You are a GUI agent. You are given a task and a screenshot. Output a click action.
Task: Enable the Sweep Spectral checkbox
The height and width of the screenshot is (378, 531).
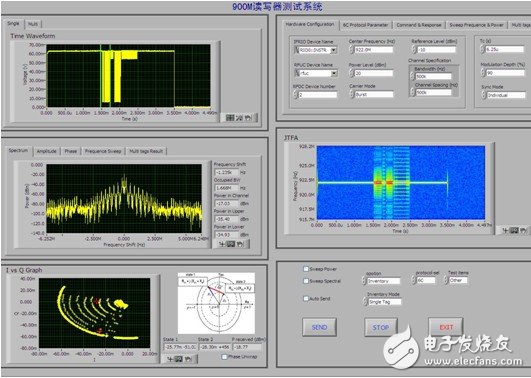click(x=306, y=281)
